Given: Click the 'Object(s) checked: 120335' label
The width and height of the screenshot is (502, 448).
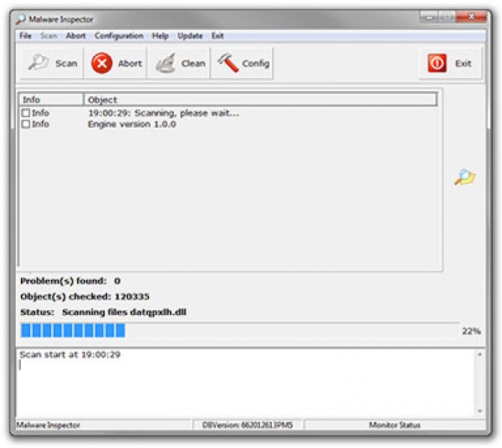Looking at the screenshot, I should [x=85, y=297].
